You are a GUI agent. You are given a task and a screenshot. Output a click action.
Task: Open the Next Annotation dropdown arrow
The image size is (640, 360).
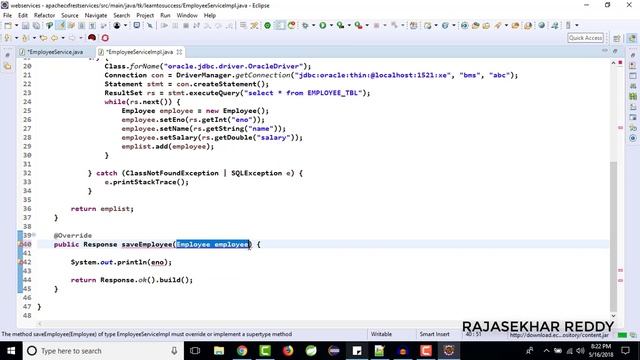[x=16, y=38]
